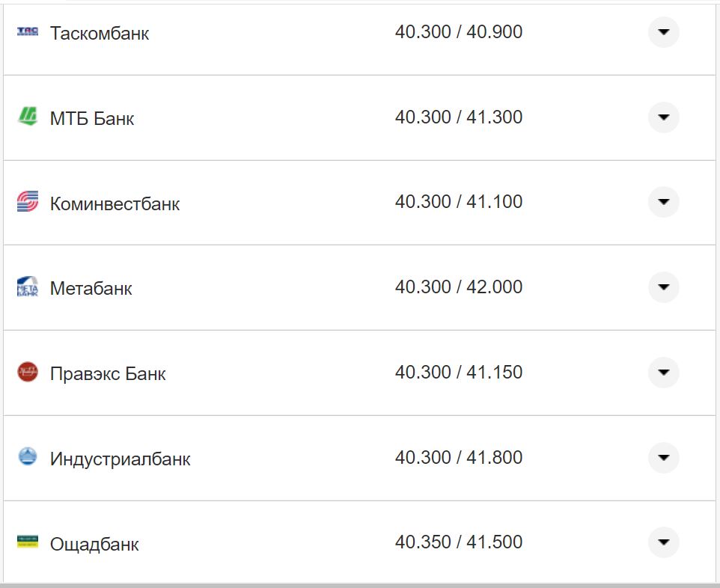Click the Правэкс Банк rate 40.300 / 41.150

459,373
